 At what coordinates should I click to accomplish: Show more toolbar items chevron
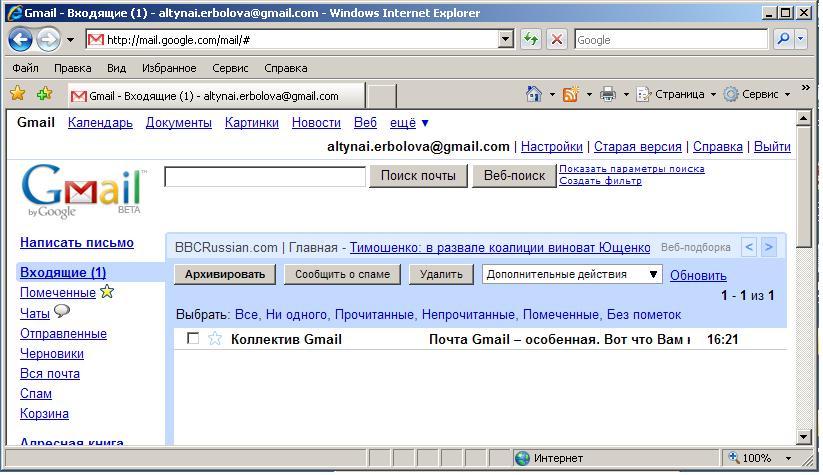click(806, 88)
